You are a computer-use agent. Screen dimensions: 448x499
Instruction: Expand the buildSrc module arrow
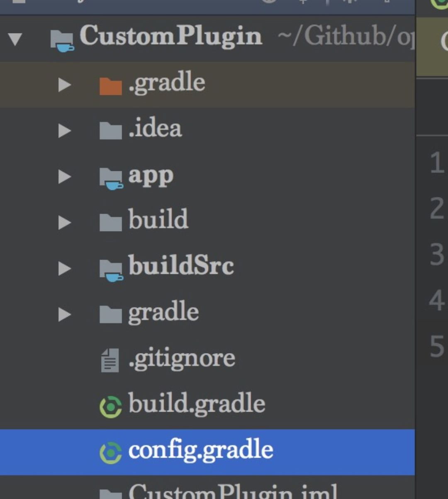[x=64, y=269]
